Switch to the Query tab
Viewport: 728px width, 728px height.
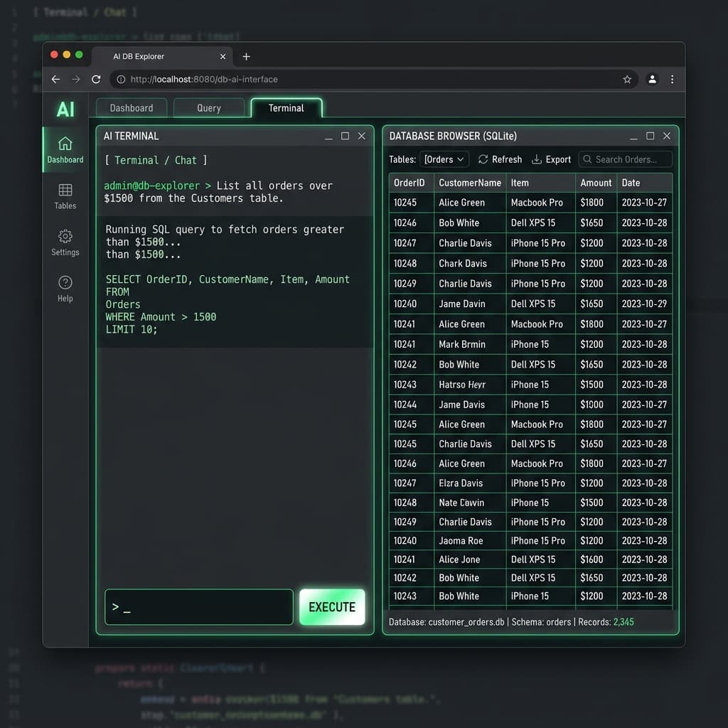[x=209, y=108]
